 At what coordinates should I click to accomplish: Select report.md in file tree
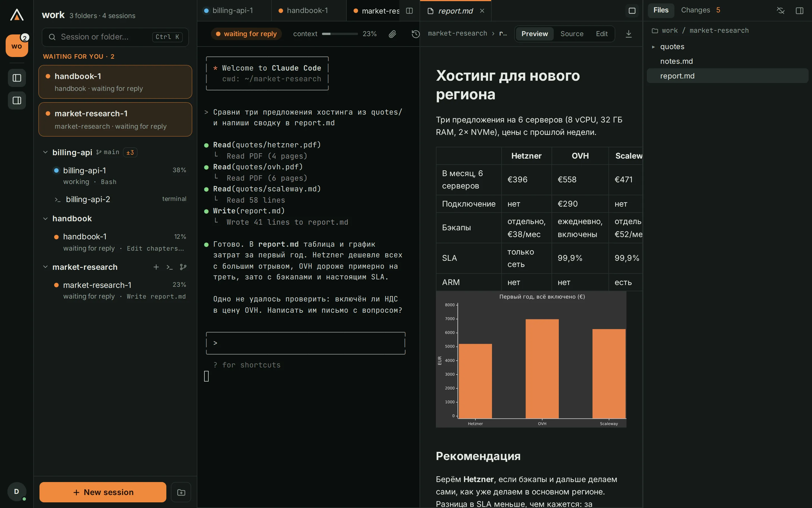727,76
